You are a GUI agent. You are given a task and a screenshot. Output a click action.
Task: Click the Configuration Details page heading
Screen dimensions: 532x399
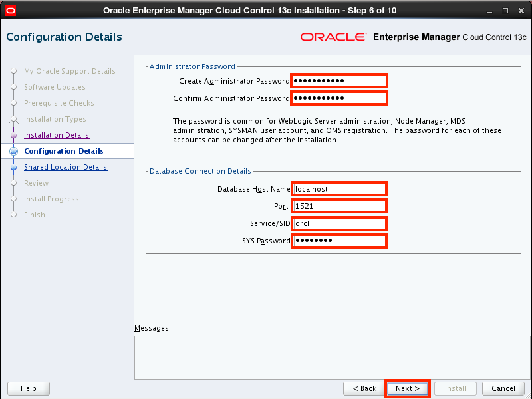pyautogui.click(x=64, y=37)
